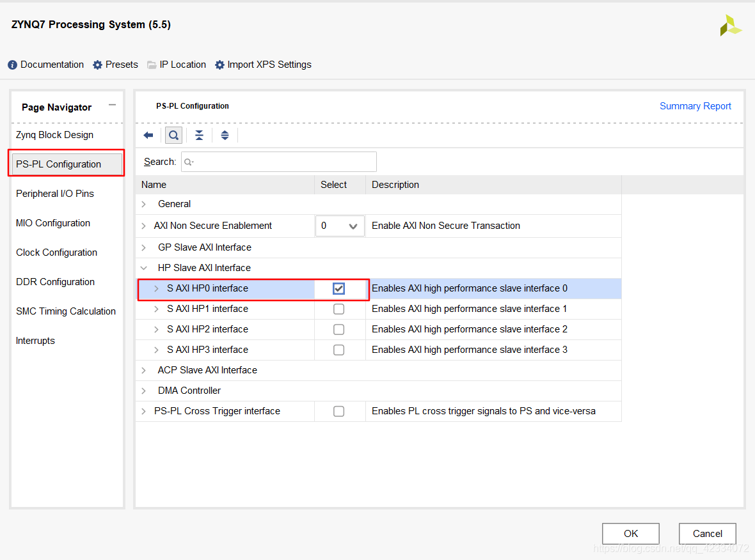Image resolution: width=755 pixels, height=560 pixels.
Task: Open MIO Configuration page
Action: 53,223
